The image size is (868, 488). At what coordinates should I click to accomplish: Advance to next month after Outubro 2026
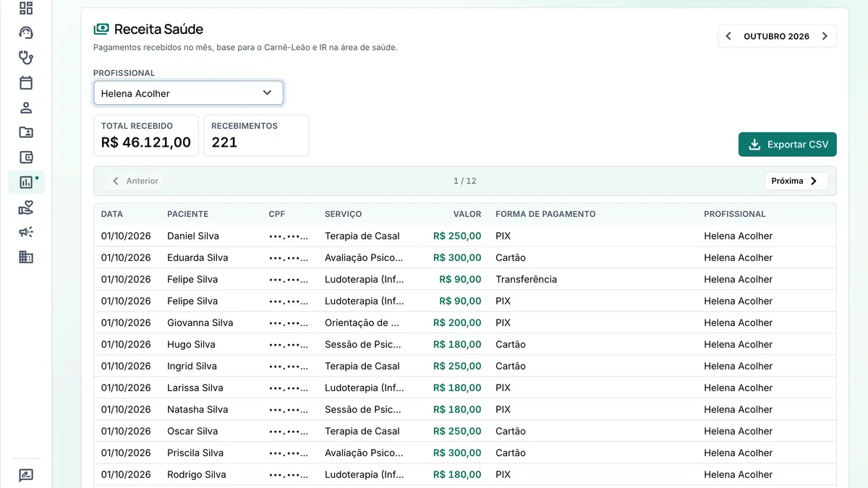[x=825, y=36]
